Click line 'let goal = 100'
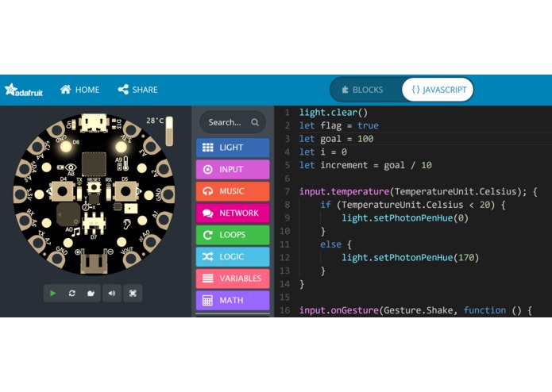Image resolution: width=552 pixels, height=392 pixels. coord(336,139)
